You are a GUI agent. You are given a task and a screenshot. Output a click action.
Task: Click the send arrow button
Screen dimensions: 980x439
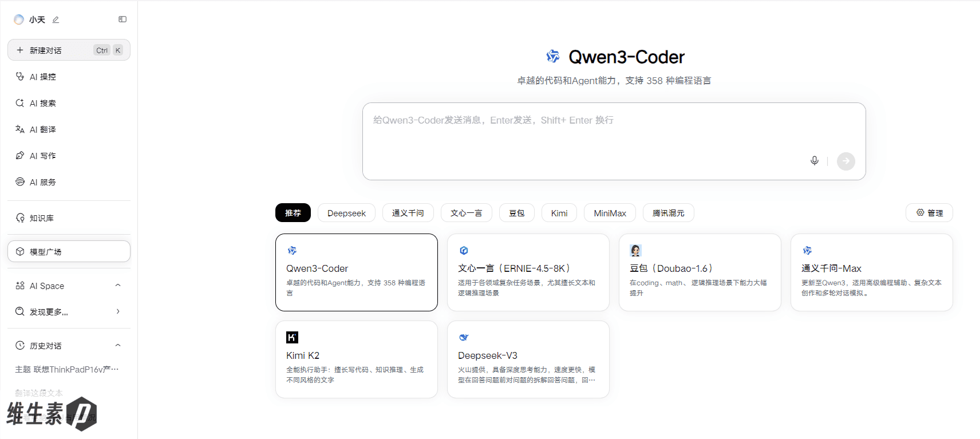coord(845,161)
